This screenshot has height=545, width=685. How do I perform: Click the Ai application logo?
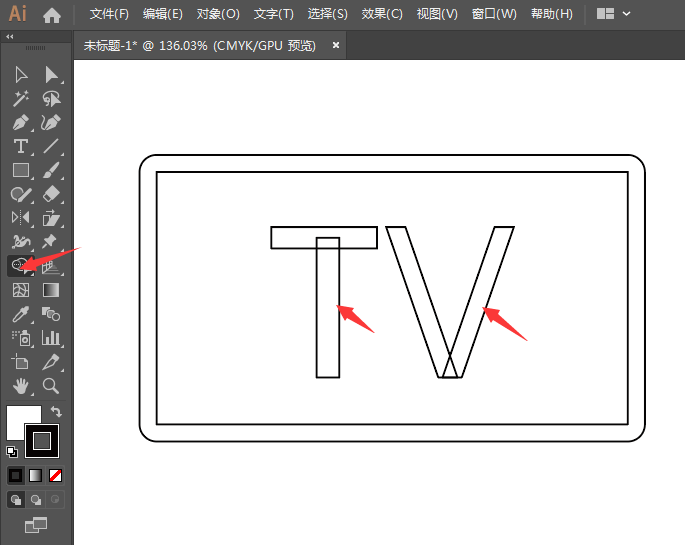pyautogui.click(x=17, y=13)
